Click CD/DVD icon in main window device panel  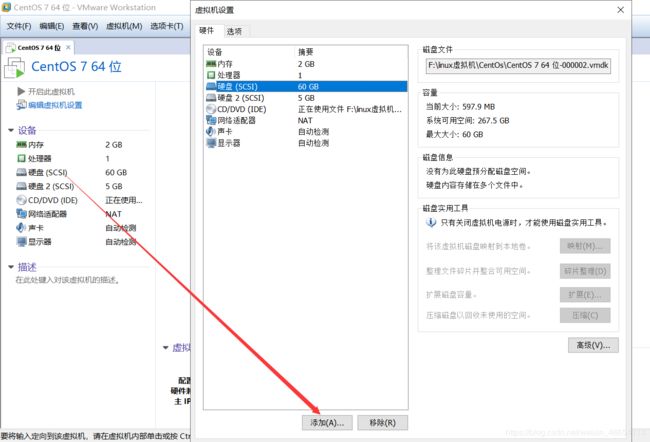click(22, 200)
